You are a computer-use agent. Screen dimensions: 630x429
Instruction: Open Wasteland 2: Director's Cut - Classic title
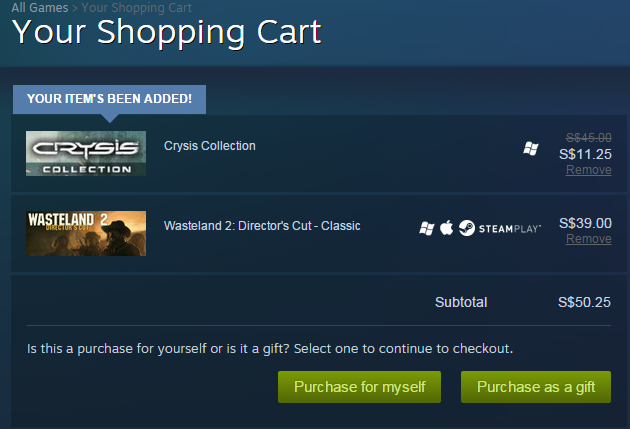point(262,226)
